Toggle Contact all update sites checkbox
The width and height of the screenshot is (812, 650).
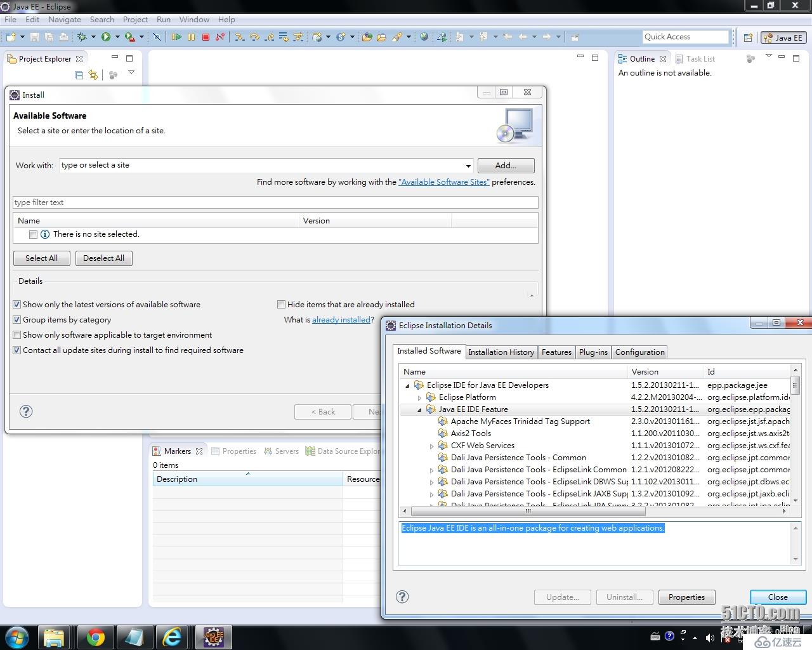pyautogui.click(x=17, y=350)
